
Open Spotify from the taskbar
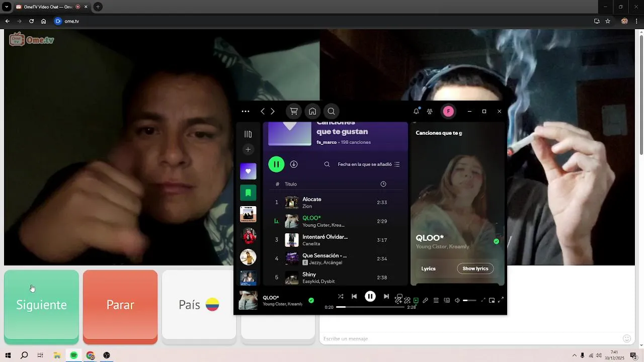(x=73, y=355)
